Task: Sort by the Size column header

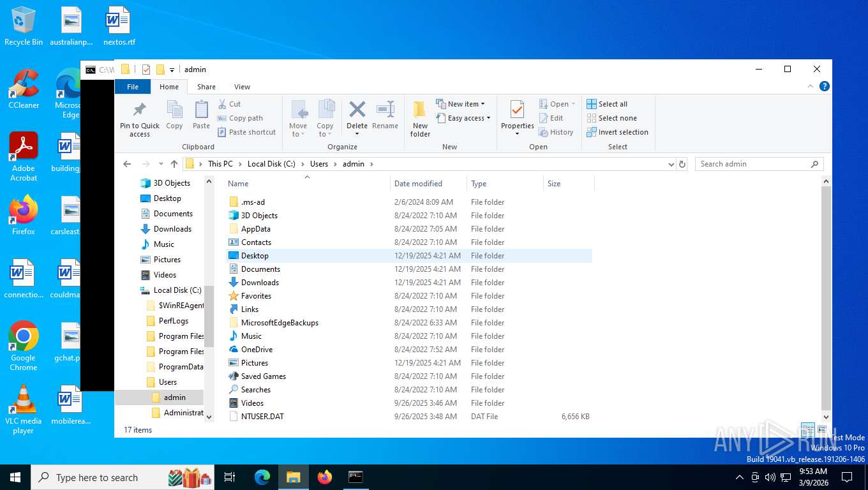Action: (x=569, y=183)
